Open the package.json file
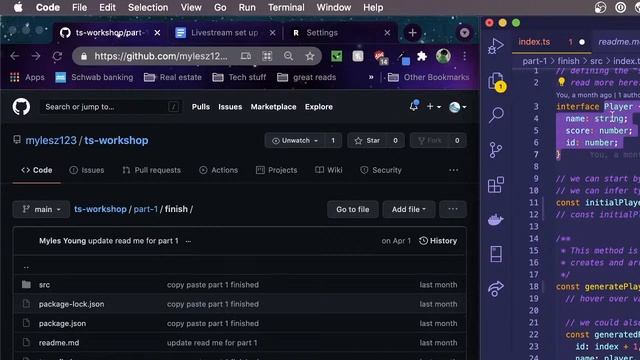Image resolution: width=640 pixels, height=360 pixels. pyautogui.click(x=62, y=324)
